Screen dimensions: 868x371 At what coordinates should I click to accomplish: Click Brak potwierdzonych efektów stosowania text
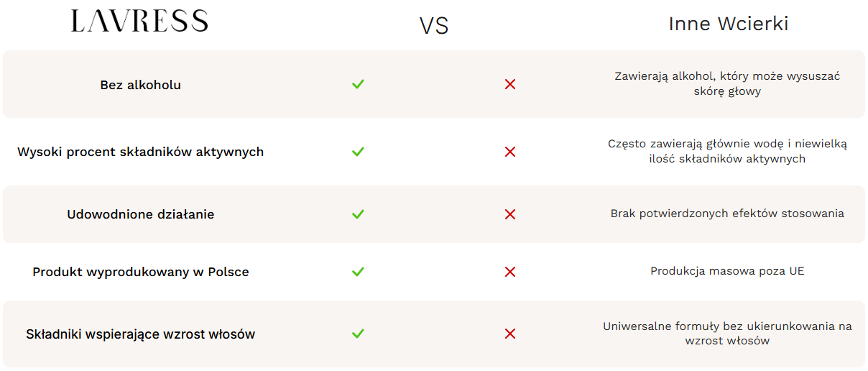[x=727, y=214]
